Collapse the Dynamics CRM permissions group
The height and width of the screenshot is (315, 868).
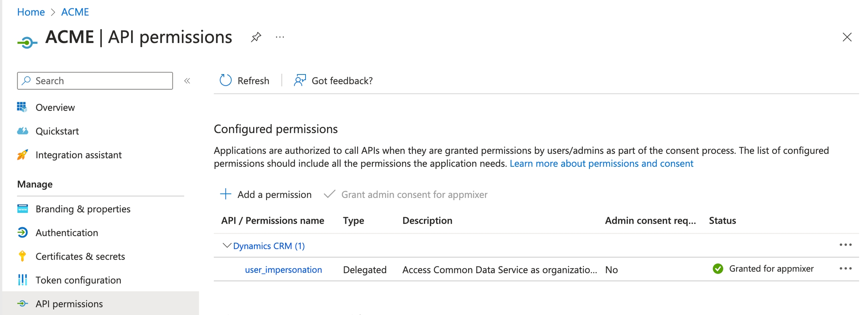[x=226, y=246]
